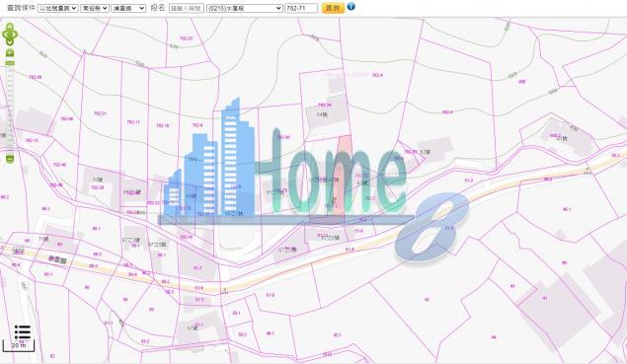Click the zoom slider handle
Viewport: 627px width, 364px height.
[10, 63]
